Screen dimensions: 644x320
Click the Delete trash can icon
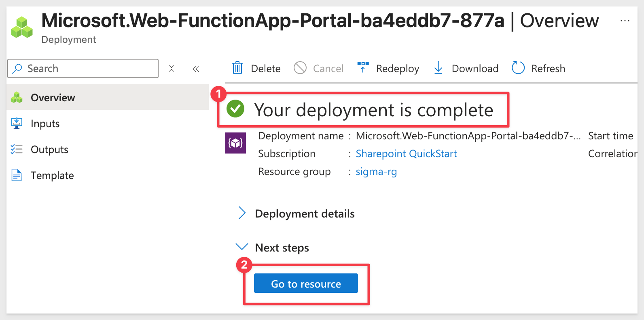237,68
